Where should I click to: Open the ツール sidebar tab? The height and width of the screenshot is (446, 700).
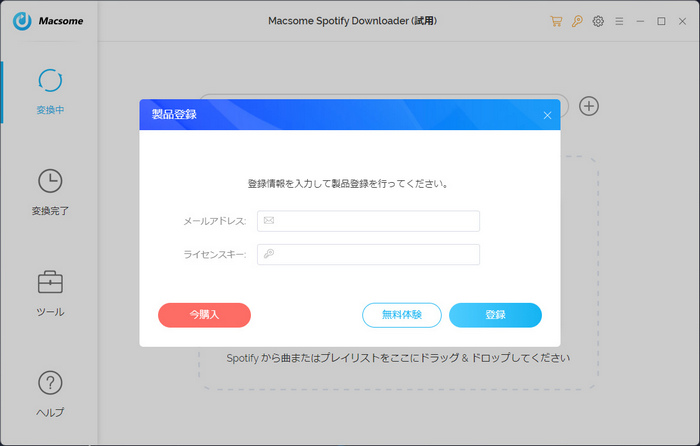pos(50,293)
